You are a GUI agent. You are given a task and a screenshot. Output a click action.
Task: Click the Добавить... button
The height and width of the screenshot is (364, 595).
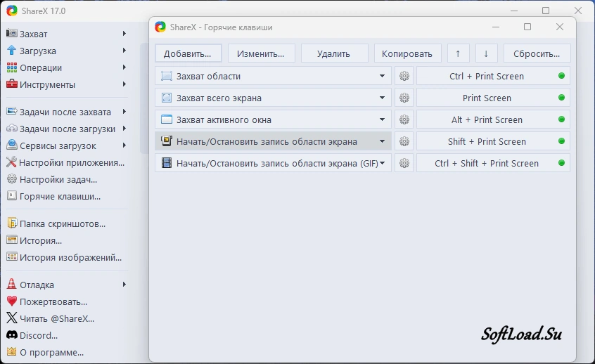coord(188,53)
